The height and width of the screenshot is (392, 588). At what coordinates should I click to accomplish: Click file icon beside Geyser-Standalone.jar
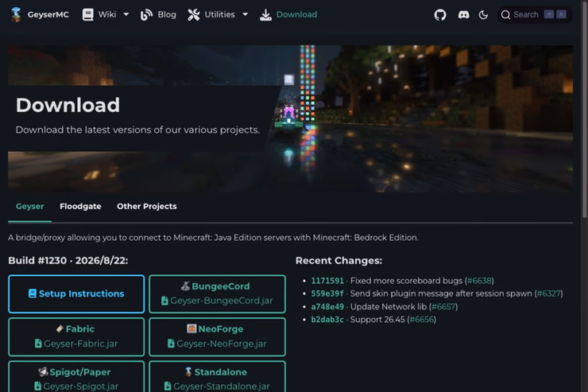pyautogui.click(x=168, y=386)
